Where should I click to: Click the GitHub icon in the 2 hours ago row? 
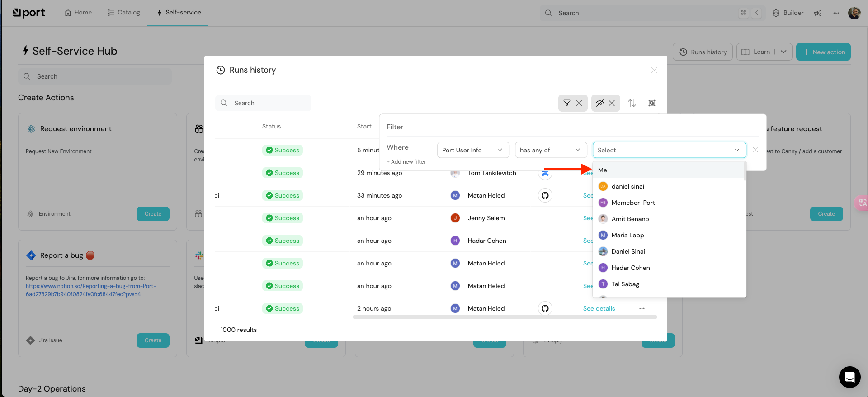tap(545, 308)
